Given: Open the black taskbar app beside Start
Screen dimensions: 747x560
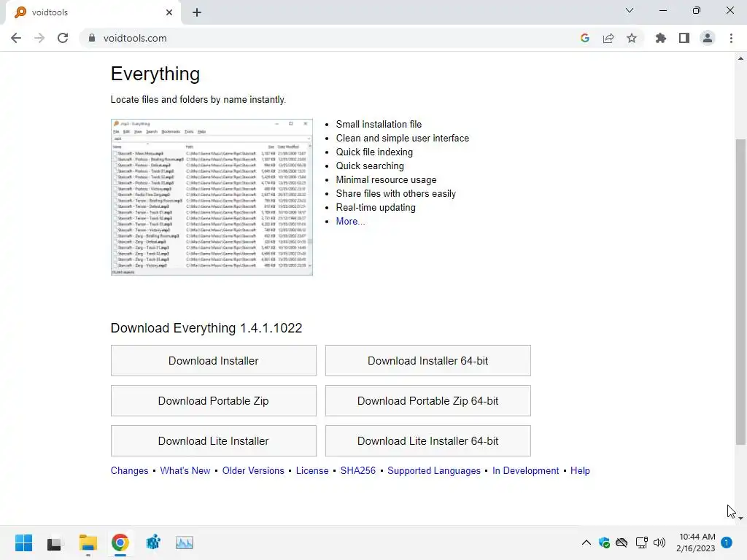Looking at the screenshot, I should (x=54, y=542).
